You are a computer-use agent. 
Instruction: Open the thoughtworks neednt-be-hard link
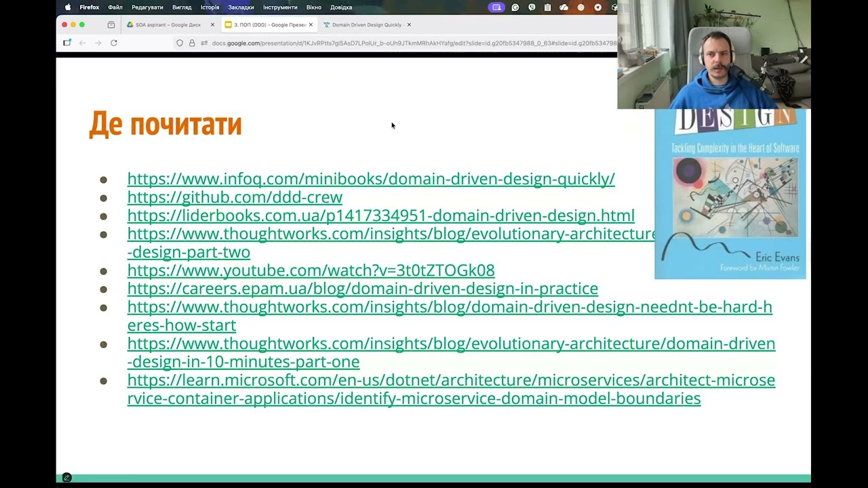(450, 316)
